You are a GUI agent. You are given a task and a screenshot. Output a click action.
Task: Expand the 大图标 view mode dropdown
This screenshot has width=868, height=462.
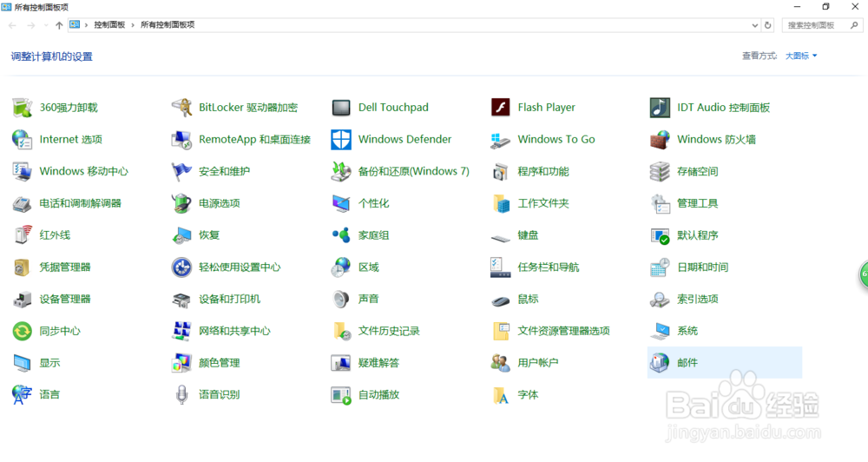[x=801, y=56]
